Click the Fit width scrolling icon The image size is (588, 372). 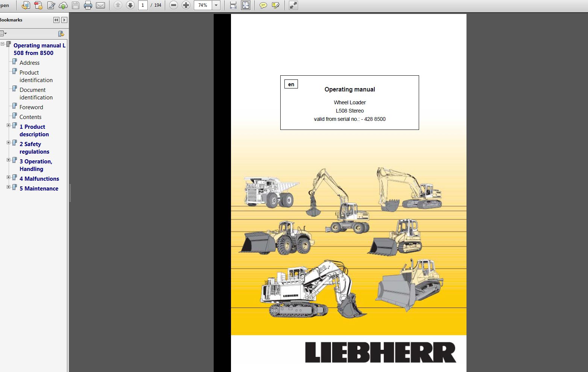[233, 5]
